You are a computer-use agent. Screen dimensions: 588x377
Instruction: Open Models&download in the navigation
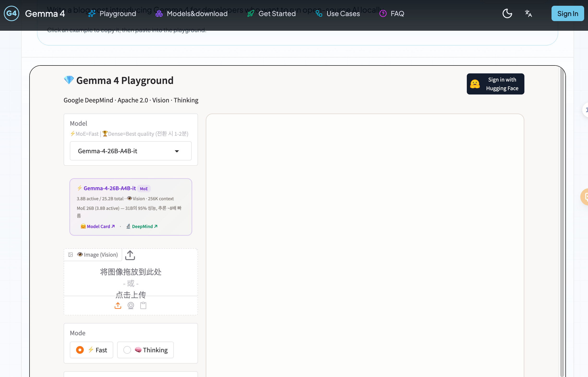(x=192, y=13)
